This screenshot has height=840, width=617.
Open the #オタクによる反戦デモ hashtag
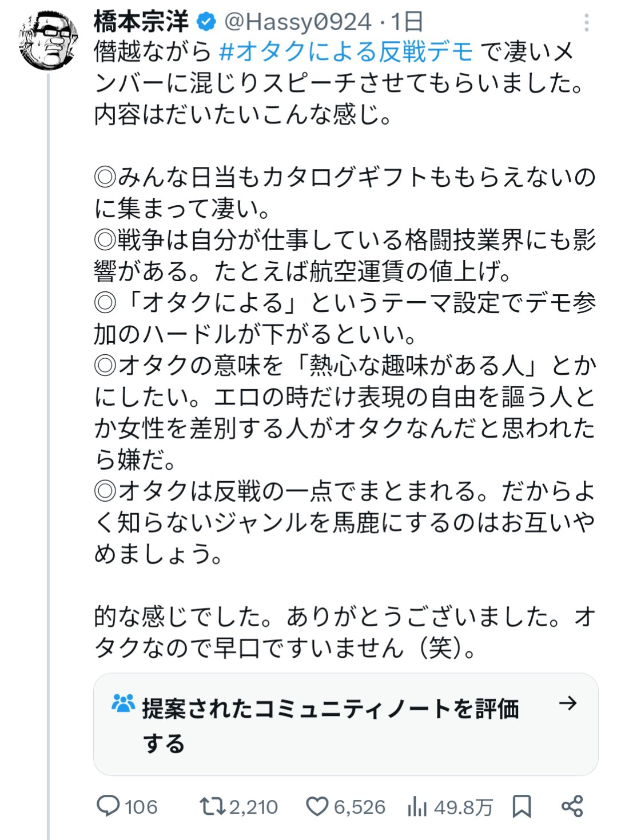pos(346,52)
